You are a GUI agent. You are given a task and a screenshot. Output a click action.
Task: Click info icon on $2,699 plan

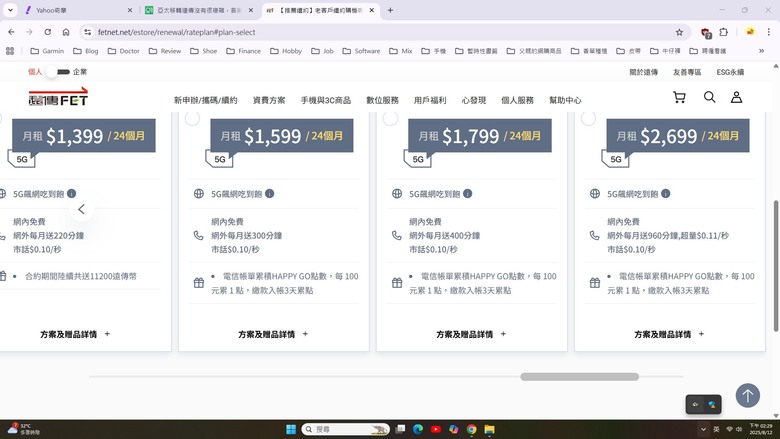pyautogui.click(x=666, y=193)
